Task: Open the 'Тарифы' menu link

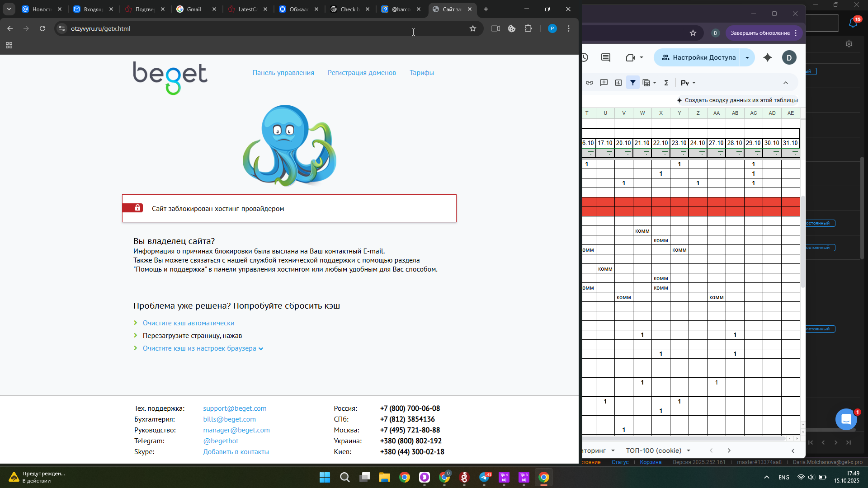Action: (x=421, y=73)
